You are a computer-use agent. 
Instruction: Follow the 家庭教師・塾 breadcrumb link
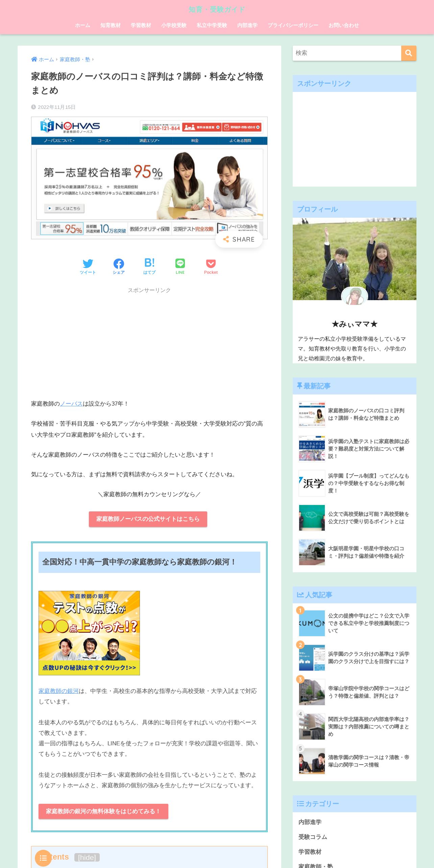75,59
